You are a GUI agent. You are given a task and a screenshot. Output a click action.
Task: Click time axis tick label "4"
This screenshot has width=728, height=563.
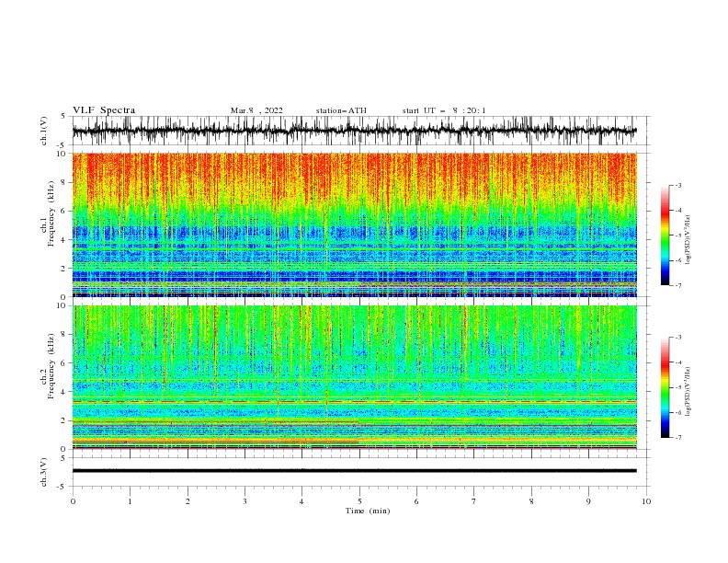(301, 501)
